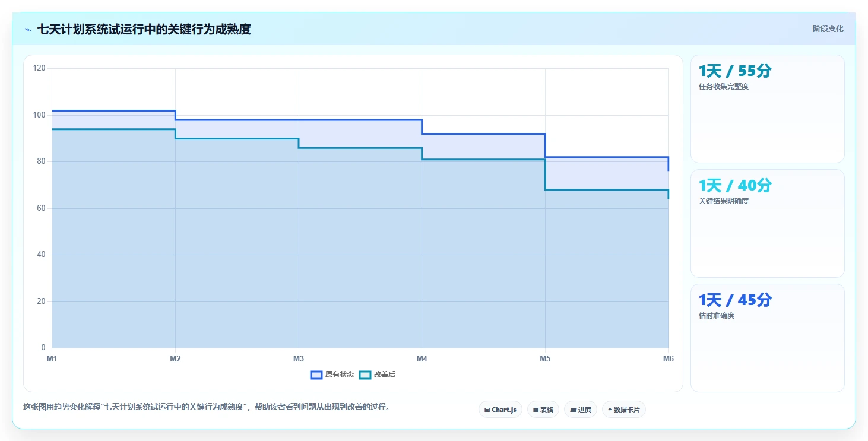The width and height of the screenshot is (868, 441).
Task: Select the 进度 tag button
Action: [x=581, y=410]
